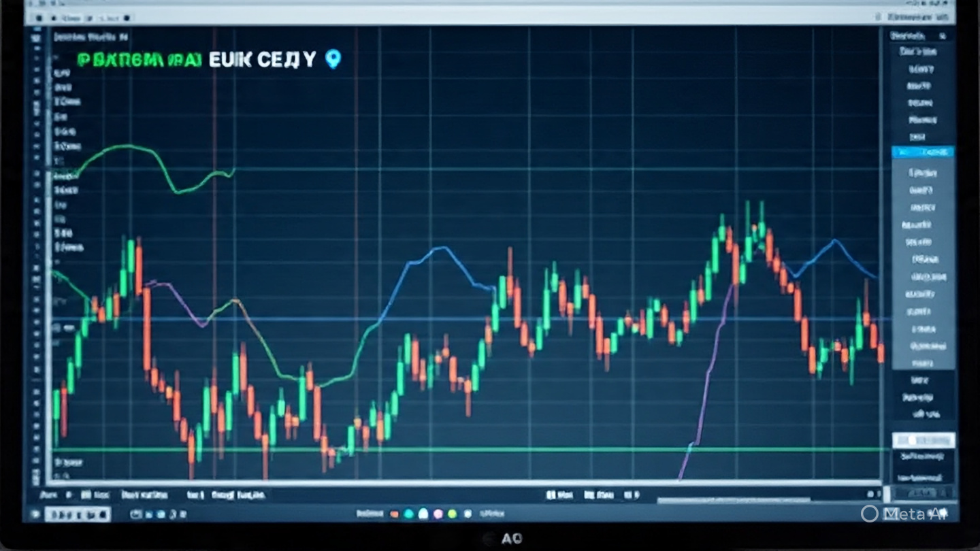Screen dimensions: 980x551
Task: Expand the green symbol name in the chart title
Action: point(140,60)
